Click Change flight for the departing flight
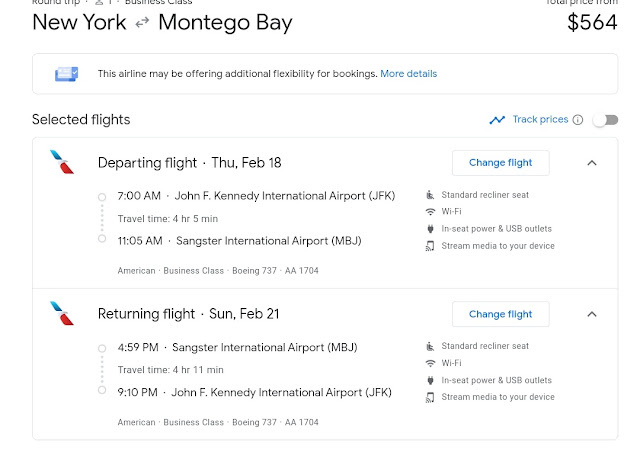The image size is (640, 452). point(500,163)
